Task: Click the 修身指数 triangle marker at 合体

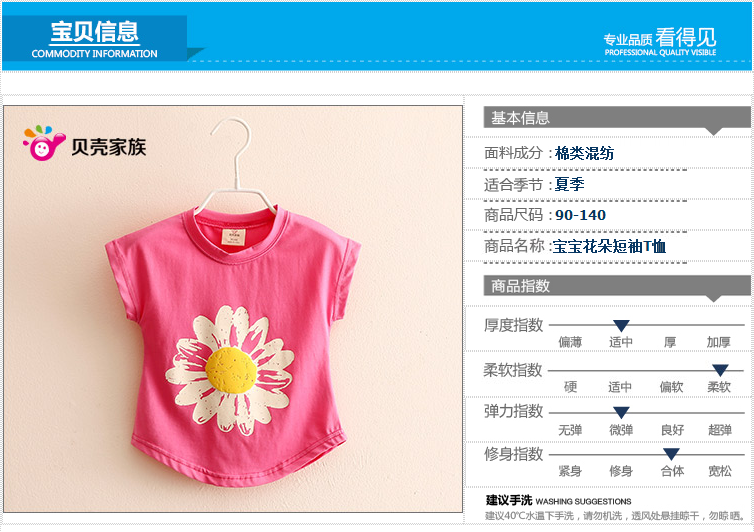Action: pos(671,454)
